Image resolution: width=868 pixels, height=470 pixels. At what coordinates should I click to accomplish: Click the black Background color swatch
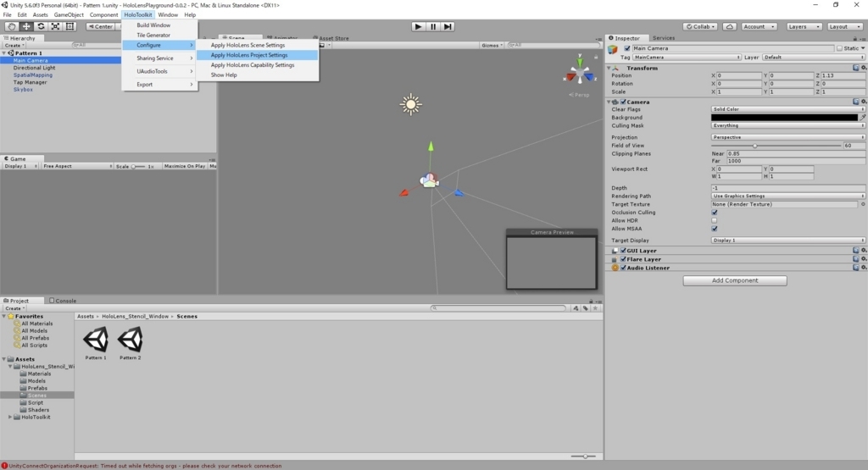pyautogui.click(x=784, y=117)
